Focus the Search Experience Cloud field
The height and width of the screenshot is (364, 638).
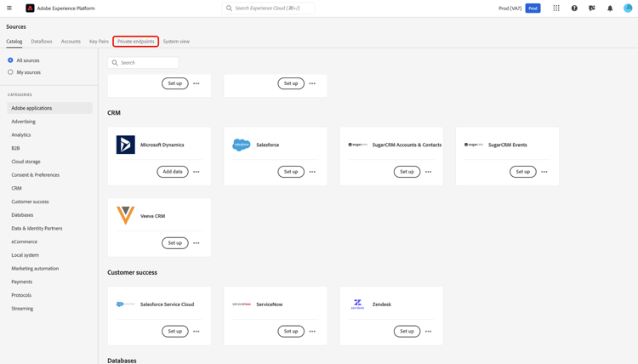[268, 9]
